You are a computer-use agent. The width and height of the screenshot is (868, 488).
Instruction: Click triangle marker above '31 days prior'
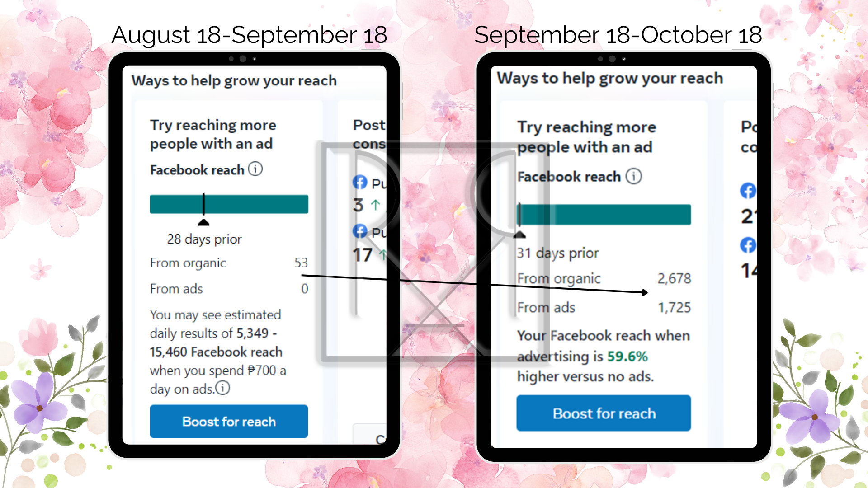(520, 235)
